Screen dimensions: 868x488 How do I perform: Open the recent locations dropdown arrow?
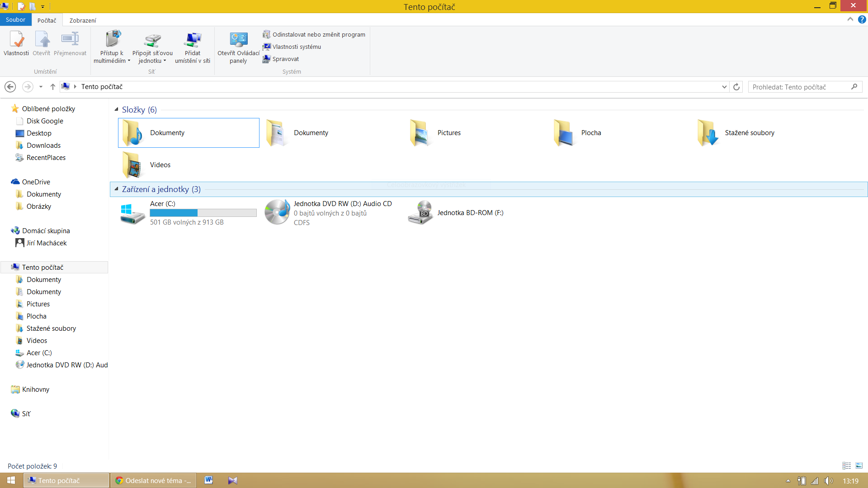(41, 87)
